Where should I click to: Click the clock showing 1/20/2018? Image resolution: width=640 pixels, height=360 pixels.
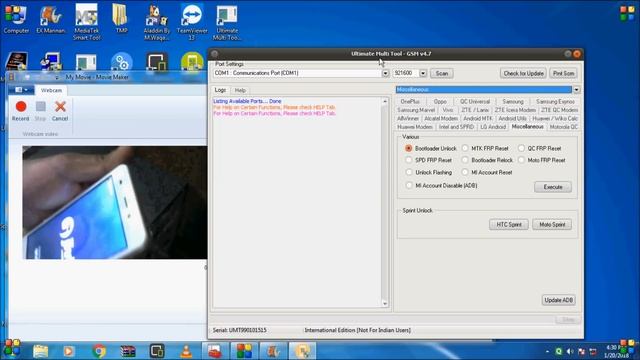[616, 351]
